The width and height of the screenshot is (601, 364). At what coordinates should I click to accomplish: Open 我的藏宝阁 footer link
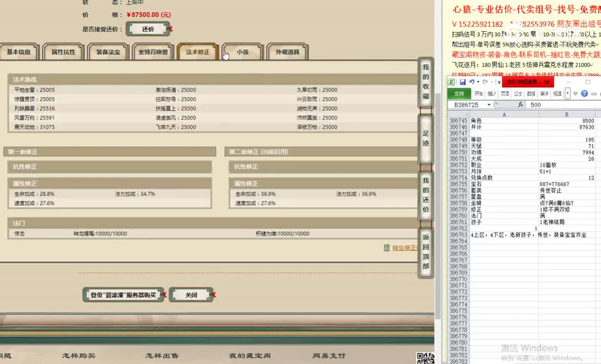tap(250, 355)
